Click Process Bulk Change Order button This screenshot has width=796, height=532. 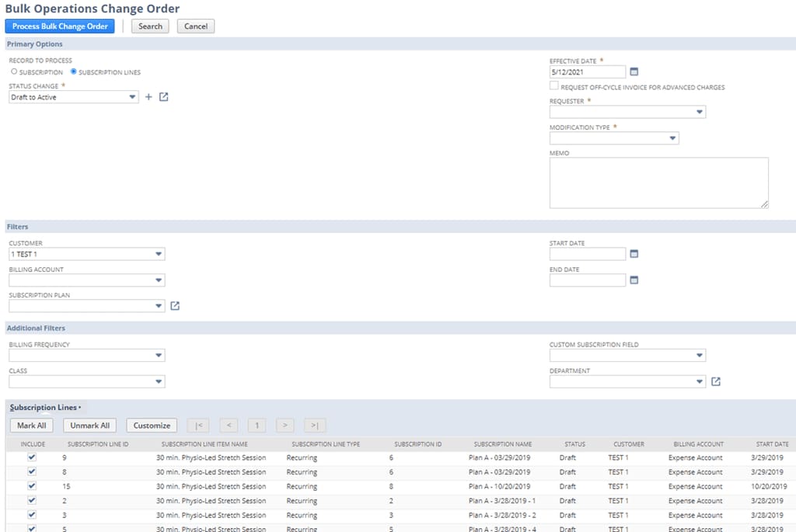point(60,26)
